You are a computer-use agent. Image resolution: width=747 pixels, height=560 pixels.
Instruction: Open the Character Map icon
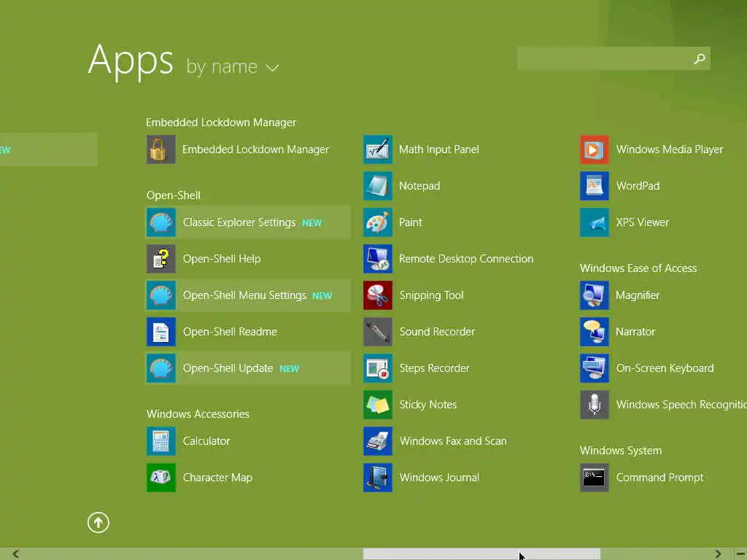point(161,478)
